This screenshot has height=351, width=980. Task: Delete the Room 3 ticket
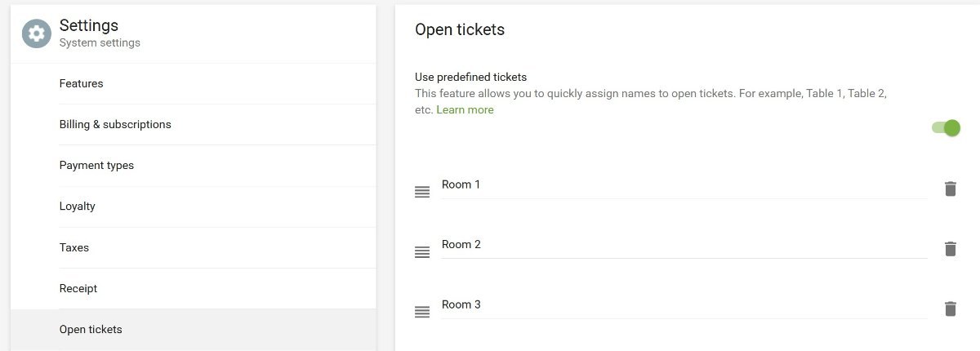(x=950, y=309)
